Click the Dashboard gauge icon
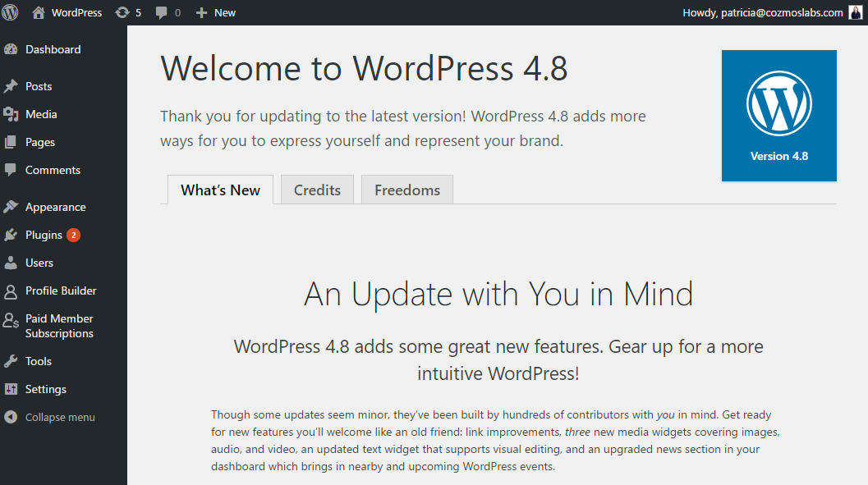This screenshot has height=485, width=868. 11,49
